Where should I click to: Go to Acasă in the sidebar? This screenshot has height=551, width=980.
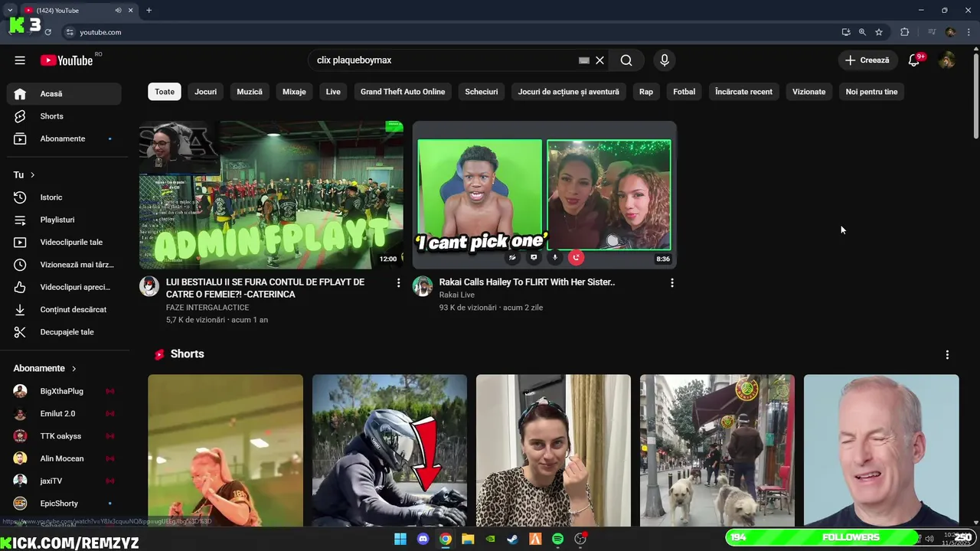pyautogui.click(x=64, y=94)
